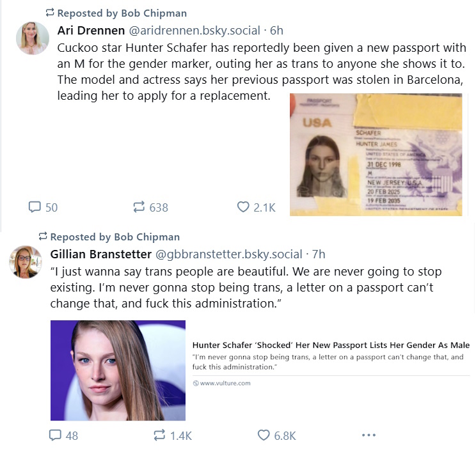Image resolution: width=476 pixels, height=452 pixels.
Task: Open Hunter Schafer 'Shocked' article headline
Action: [x=331, y=345]
